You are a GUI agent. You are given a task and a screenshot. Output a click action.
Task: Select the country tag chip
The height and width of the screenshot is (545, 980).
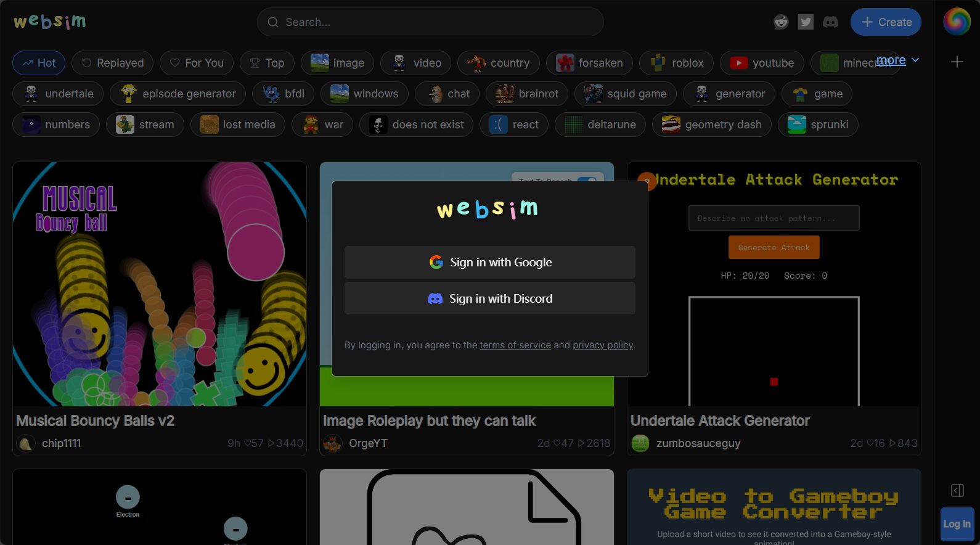coord(498,63)
